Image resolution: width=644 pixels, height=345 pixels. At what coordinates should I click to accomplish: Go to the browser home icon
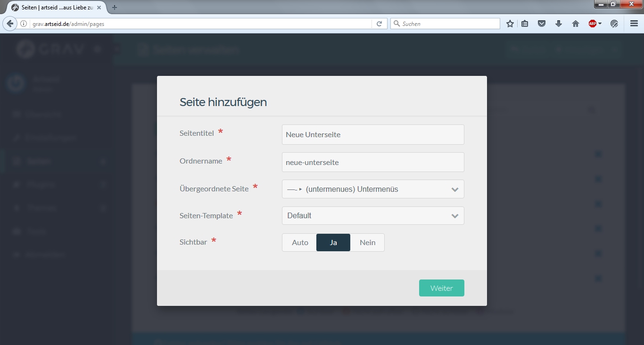[575, 24]
